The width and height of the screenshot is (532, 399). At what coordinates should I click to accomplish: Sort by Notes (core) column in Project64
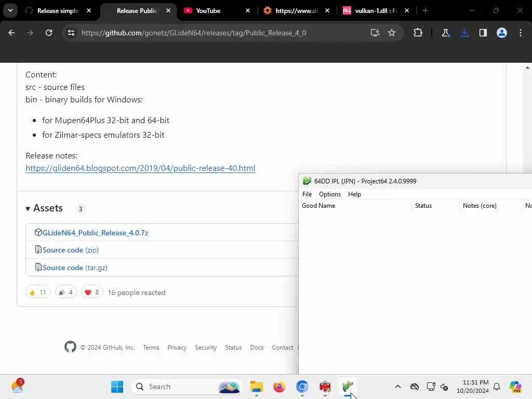click(490, 206)
